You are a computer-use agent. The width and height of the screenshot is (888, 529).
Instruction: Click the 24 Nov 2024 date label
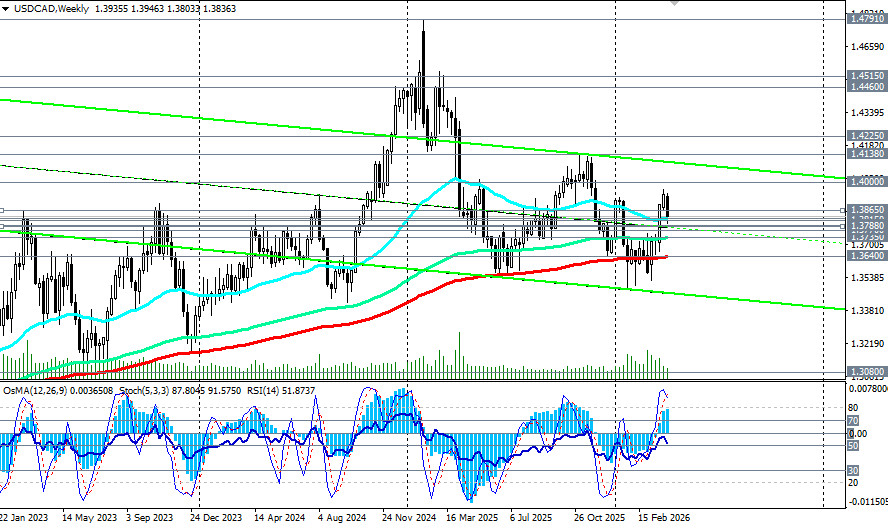pos(410,520)
